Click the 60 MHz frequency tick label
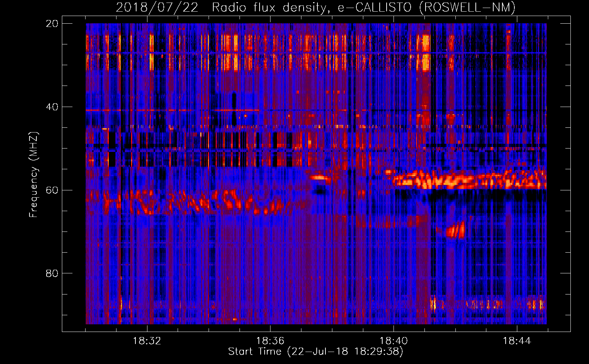Viewport: 589px width, 364px height. [52, 190]
